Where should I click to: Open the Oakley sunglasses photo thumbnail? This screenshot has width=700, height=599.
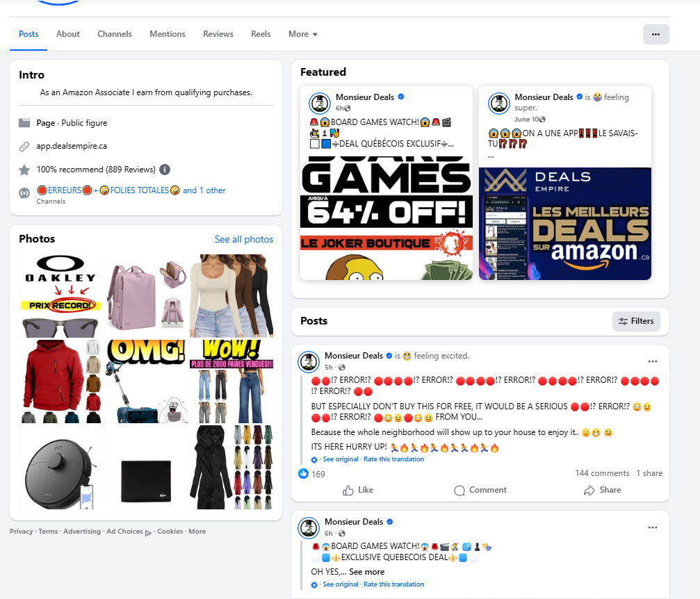[60, 295]
